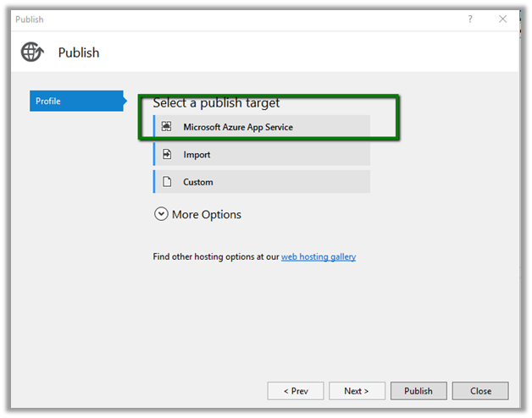This screenshot has height=418, width=532.
Task: Click the Close button at bottom
Action: coord(480,391)
